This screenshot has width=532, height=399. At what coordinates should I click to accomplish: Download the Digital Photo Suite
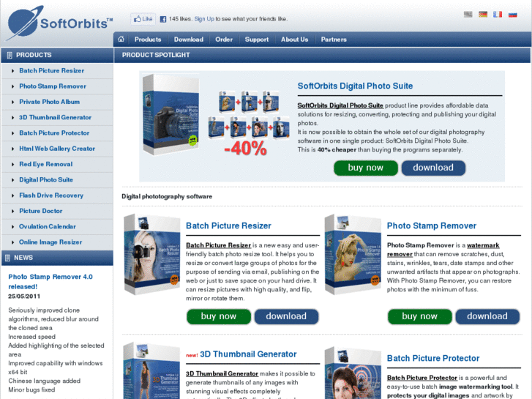pos(433,168)
